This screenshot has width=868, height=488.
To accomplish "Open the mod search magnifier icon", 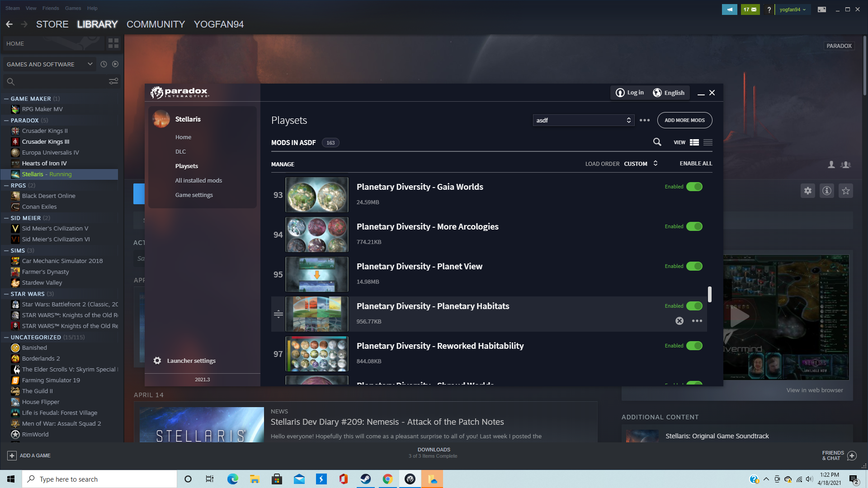I will point(657,142).
